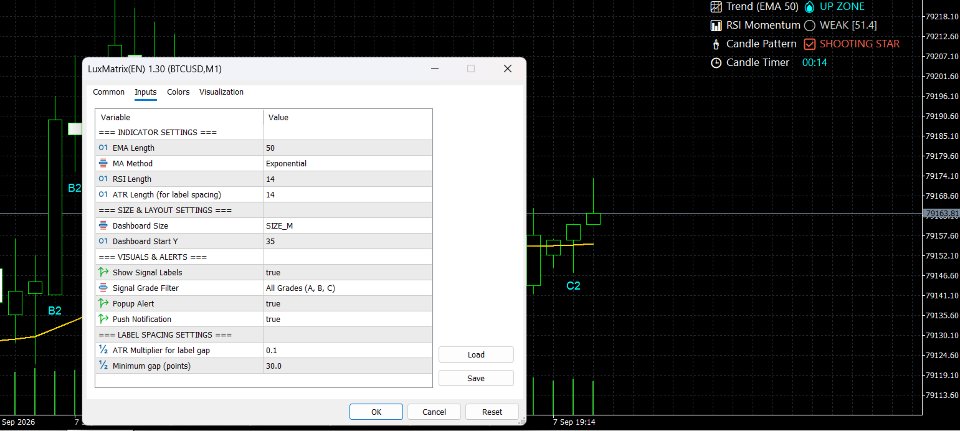Click the enum icon beside Signal Grade Filter
This screenshot has width=960, height=431.
(103, 288)
